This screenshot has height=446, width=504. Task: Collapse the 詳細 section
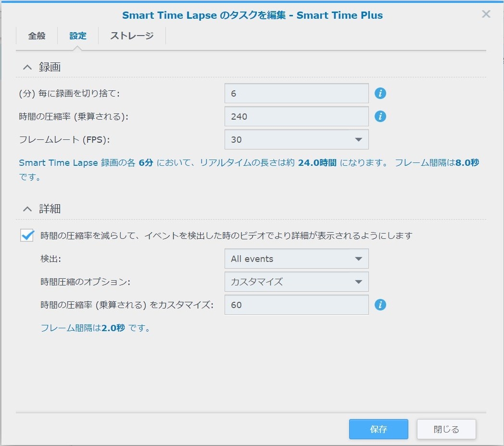(27, 209)
